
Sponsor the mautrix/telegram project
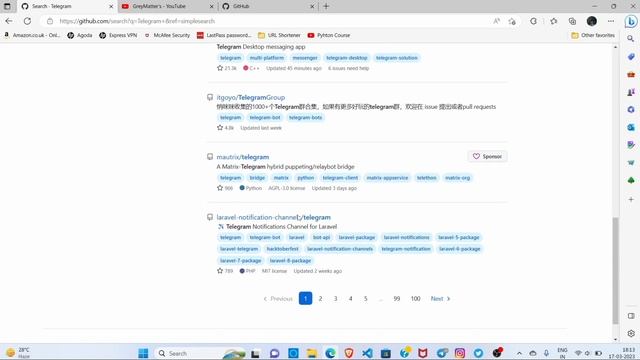(487, 156)
